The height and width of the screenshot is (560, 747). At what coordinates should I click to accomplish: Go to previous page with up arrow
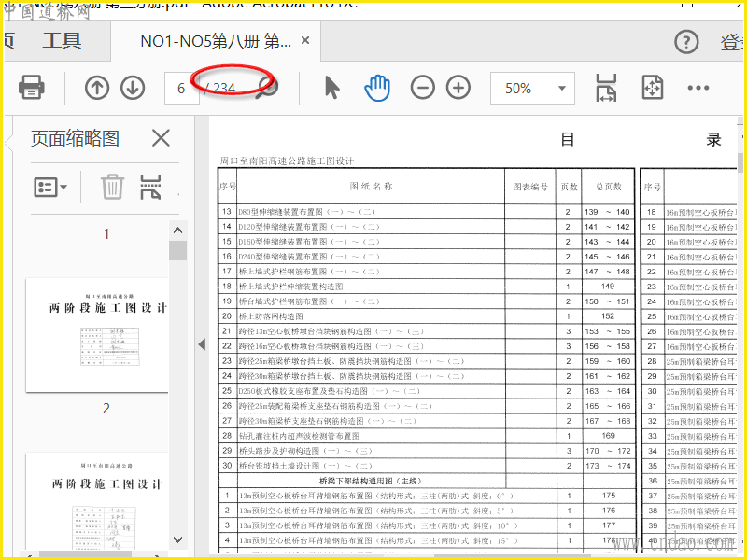click(x=97, y=88)
